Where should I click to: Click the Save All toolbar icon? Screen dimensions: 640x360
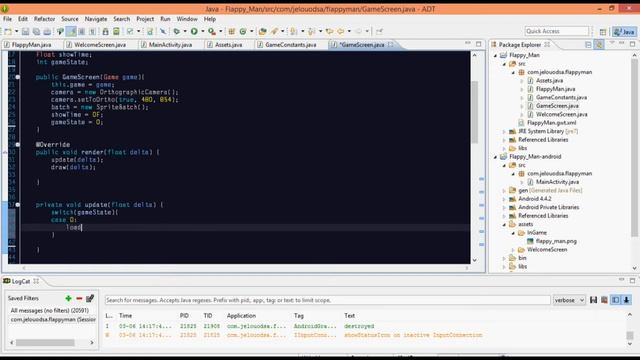[36, 31]
